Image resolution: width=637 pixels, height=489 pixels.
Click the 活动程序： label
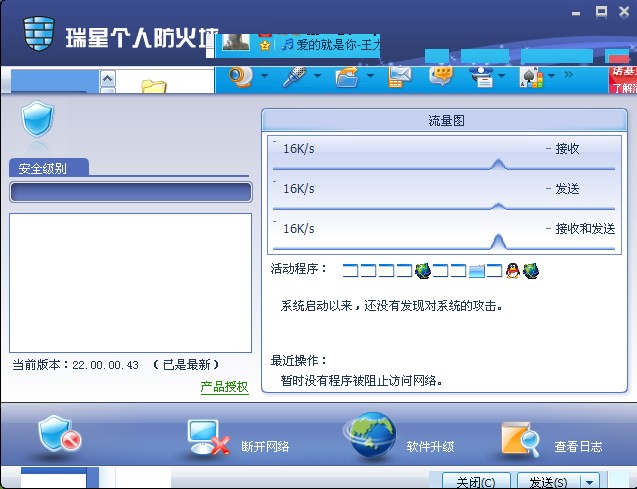tap(299, 268)
